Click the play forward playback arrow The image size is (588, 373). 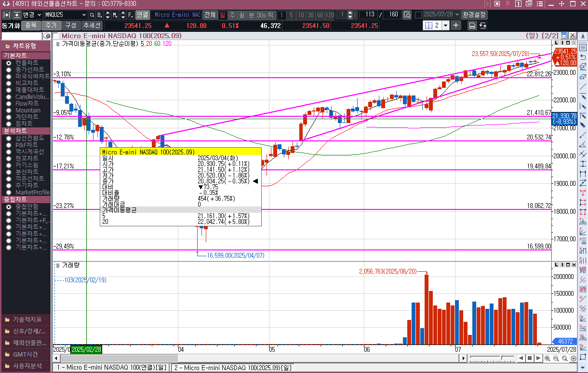(x=538, y=358)
